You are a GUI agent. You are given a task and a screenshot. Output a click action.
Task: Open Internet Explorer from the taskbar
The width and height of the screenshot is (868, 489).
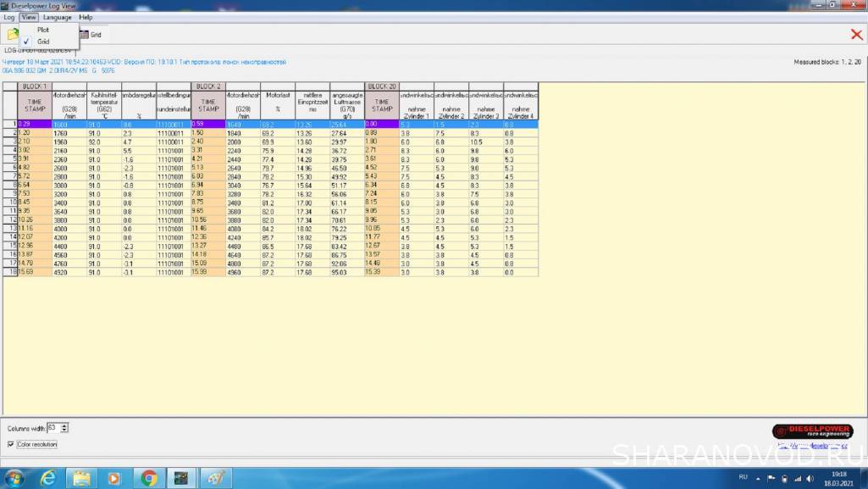point(47,478)
